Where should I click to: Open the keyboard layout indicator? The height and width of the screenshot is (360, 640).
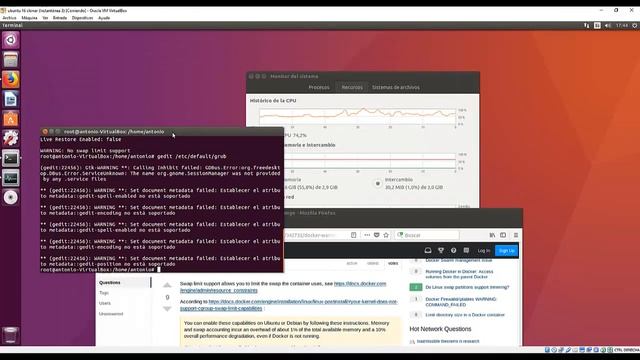pos(597,25)
